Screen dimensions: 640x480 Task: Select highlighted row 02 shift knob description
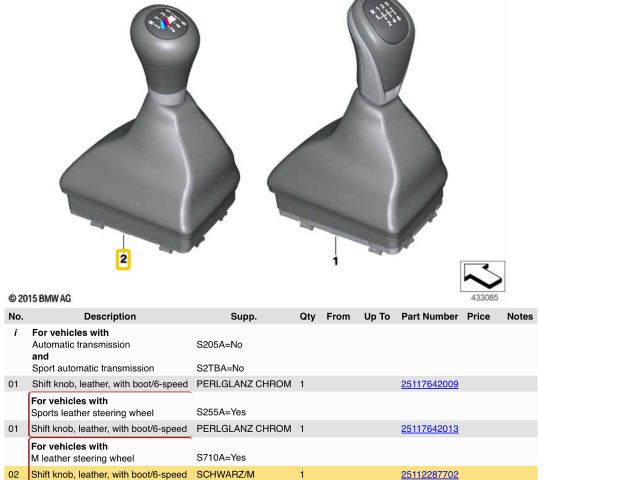[x=109, y=474]
